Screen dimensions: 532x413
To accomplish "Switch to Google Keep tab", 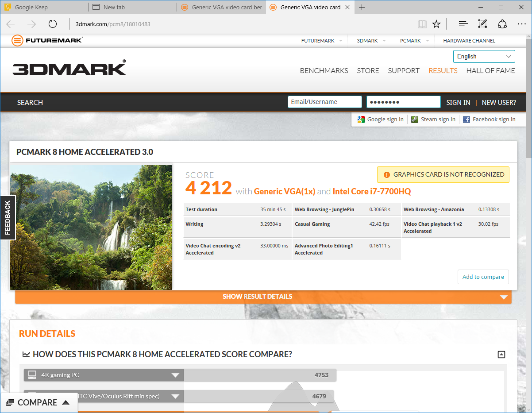I will tap(44, 7).
